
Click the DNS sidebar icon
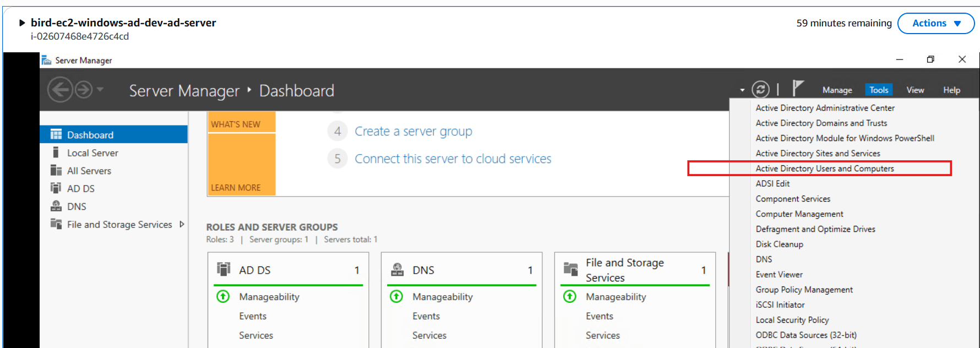point(56,206)
